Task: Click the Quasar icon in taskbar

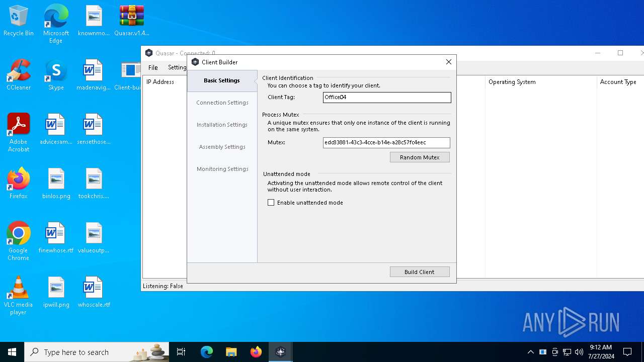Action: [280, 352]
